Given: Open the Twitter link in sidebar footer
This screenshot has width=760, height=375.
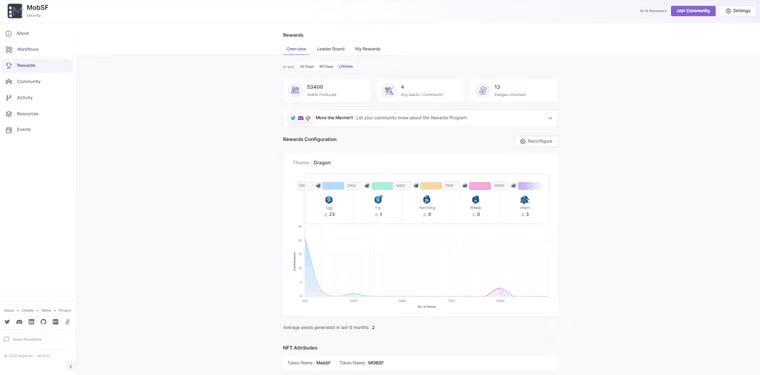Looking at the screenshot, I should tap(7, 322).
